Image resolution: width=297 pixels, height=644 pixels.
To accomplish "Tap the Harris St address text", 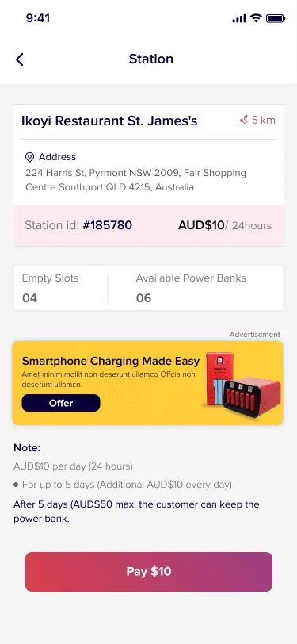I will [x=135, y=180].
